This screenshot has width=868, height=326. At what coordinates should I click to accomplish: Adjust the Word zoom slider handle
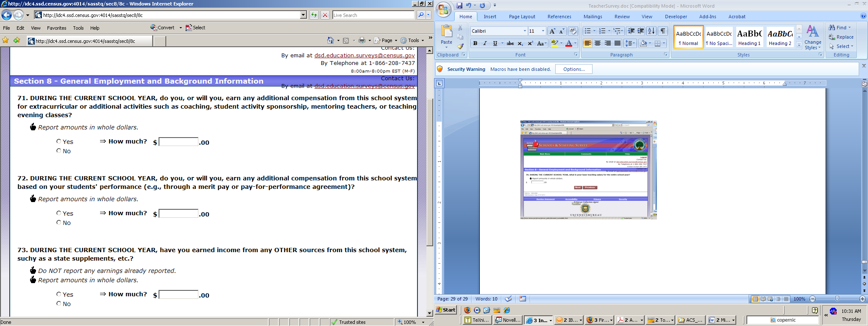click(x=837, y=299)
